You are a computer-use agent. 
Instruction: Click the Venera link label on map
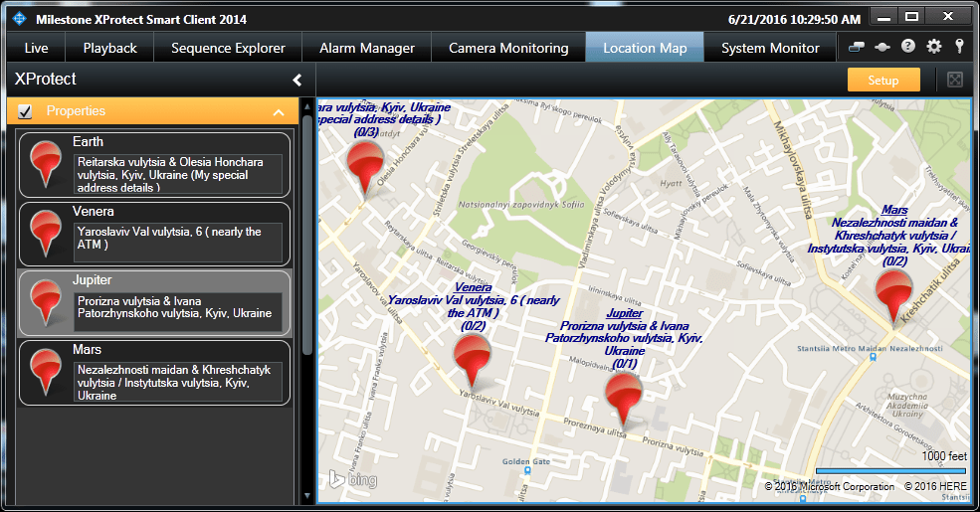tap(474, 287)
